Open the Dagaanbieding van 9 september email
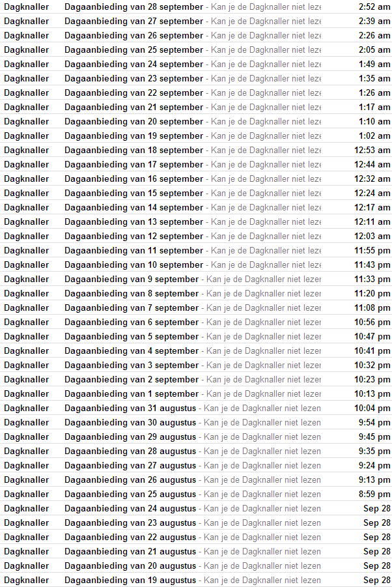392x587 pixels. pos(196,279)
